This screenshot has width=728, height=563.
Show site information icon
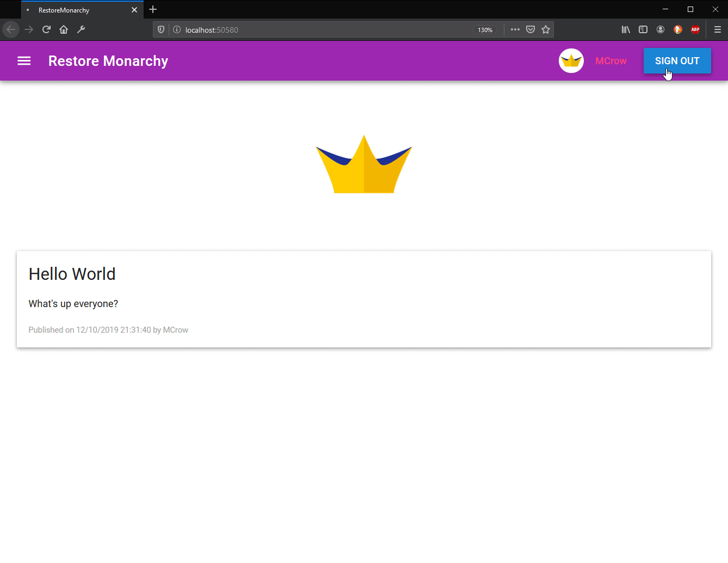point(177,30)
